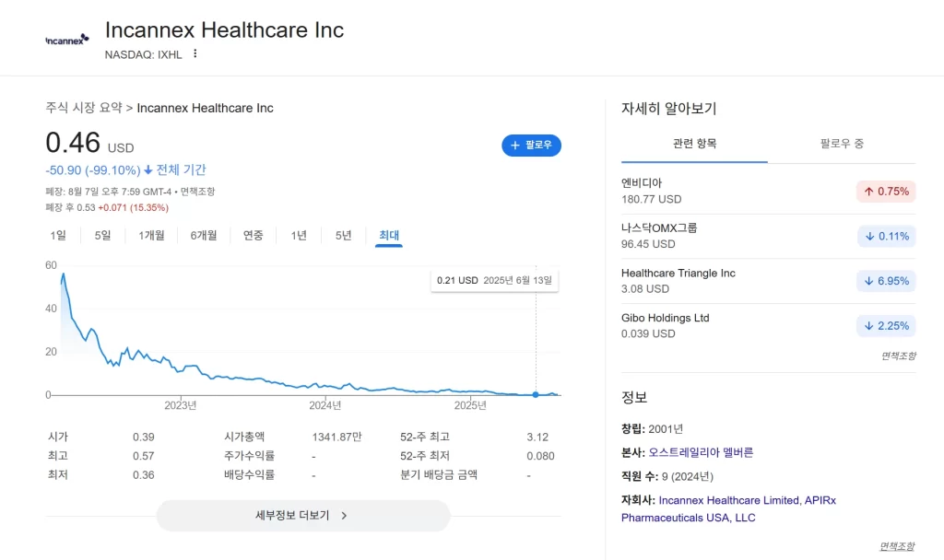
Task: Switch chart to 6개월 range
Action: tap(204, 236)
